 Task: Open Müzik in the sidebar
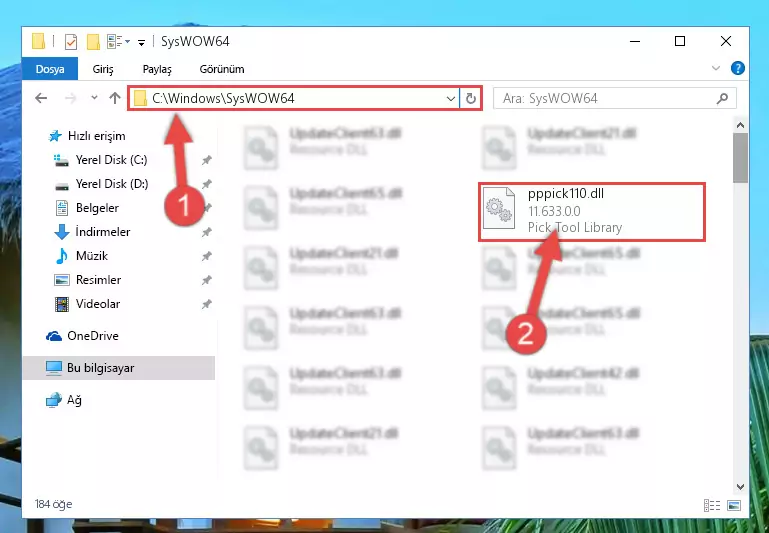(92, 256)
